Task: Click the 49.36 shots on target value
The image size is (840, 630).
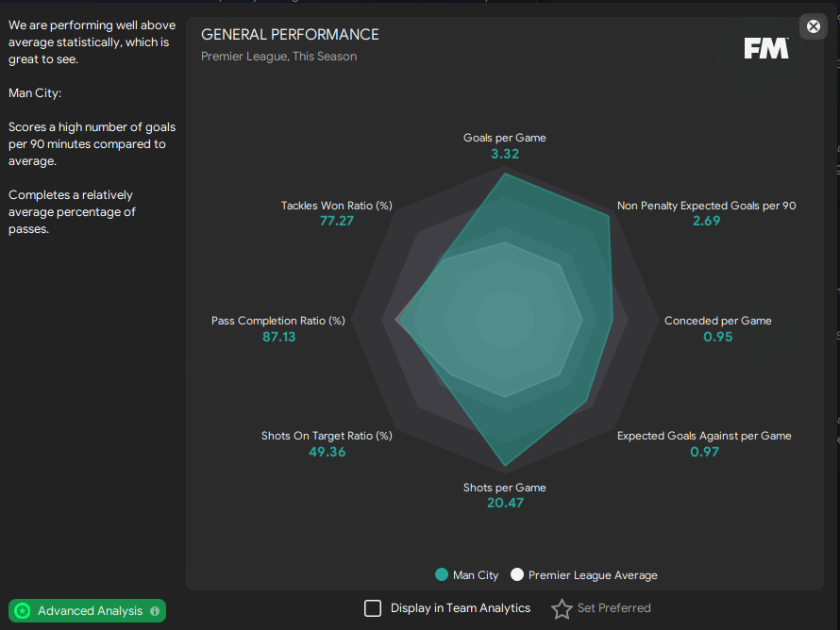Action: (328, 452)
